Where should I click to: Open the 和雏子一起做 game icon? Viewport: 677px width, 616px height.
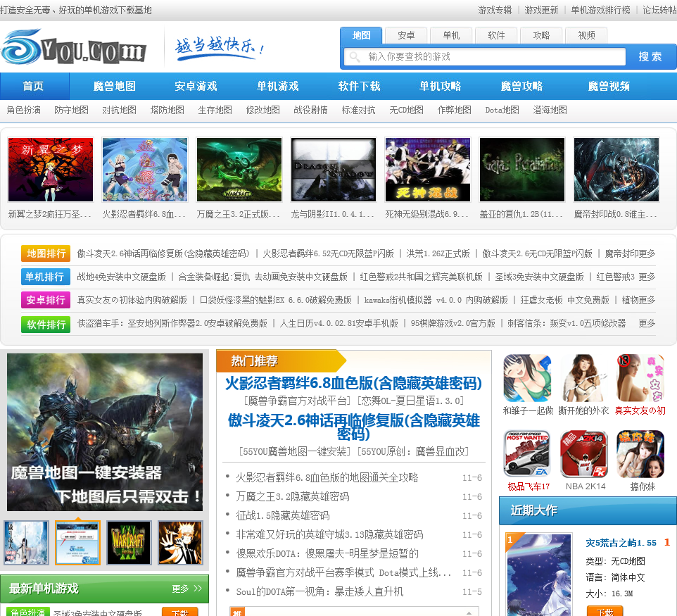click(527, 379)
